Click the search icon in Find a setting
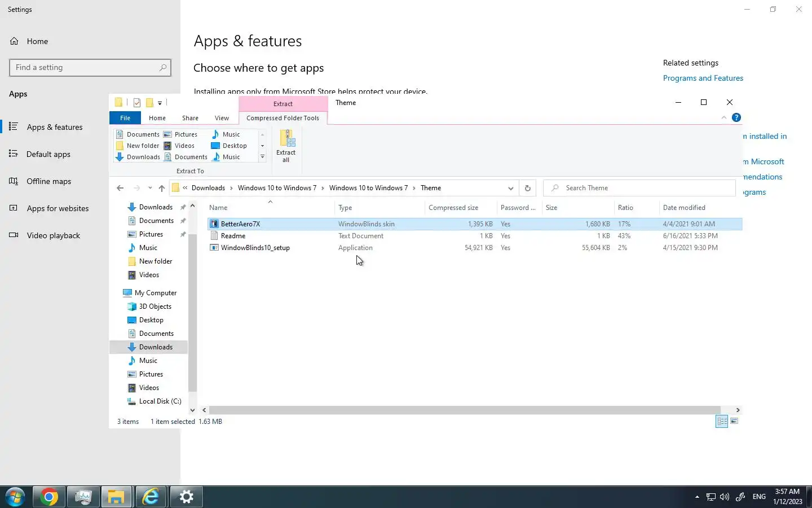812x508 pixels. 163,67
